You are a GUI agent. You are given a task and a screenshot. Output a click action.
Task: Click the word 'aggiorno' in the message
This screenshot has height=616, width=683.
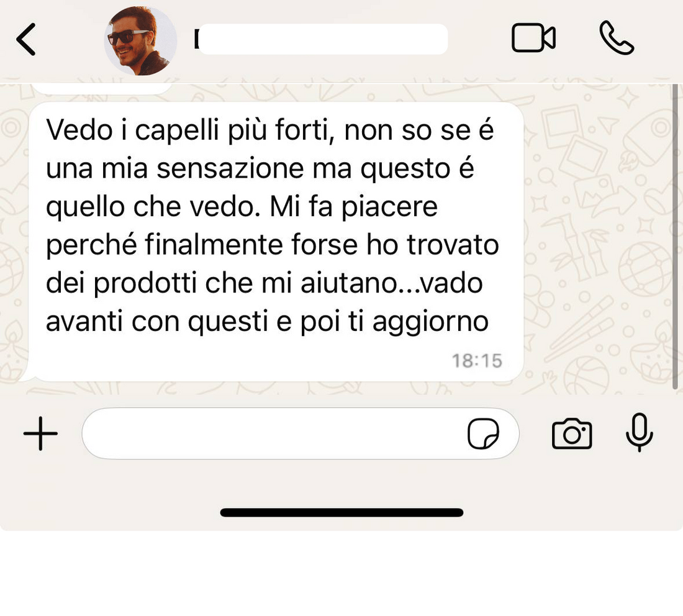coord(430,322)
